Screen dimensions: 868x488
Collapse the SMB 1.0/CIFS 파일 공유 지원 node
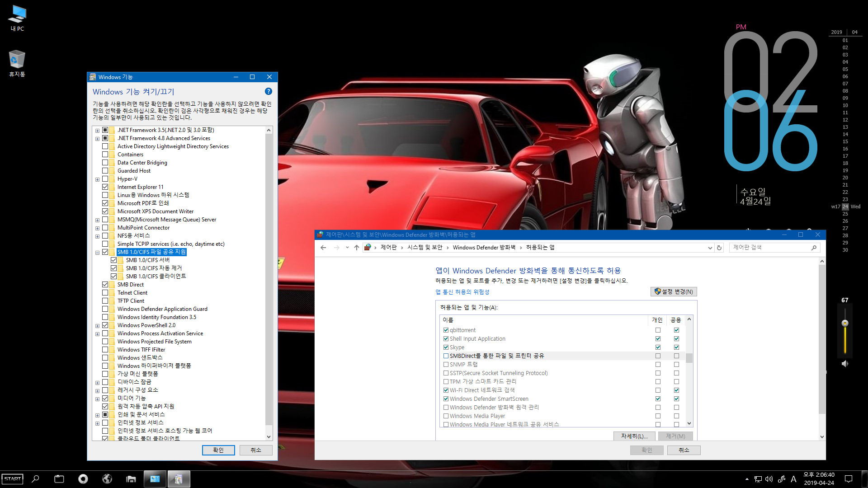point(97,253)
